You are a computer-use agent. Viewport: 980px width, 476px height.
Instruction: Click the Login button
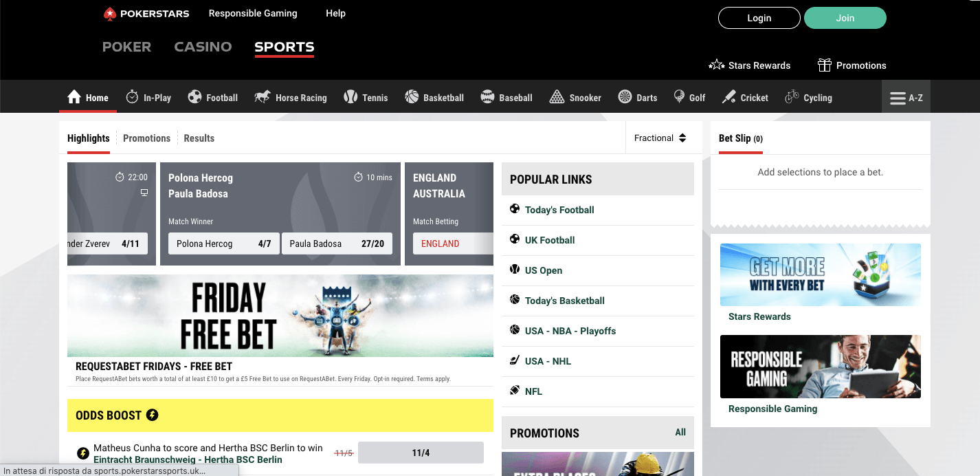click(759, 18)
